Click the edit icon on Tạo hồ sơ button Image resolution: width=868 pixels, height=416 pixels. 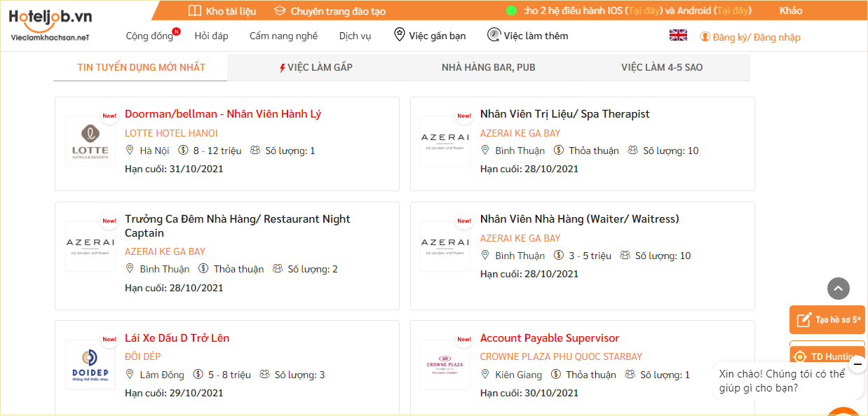804,320
